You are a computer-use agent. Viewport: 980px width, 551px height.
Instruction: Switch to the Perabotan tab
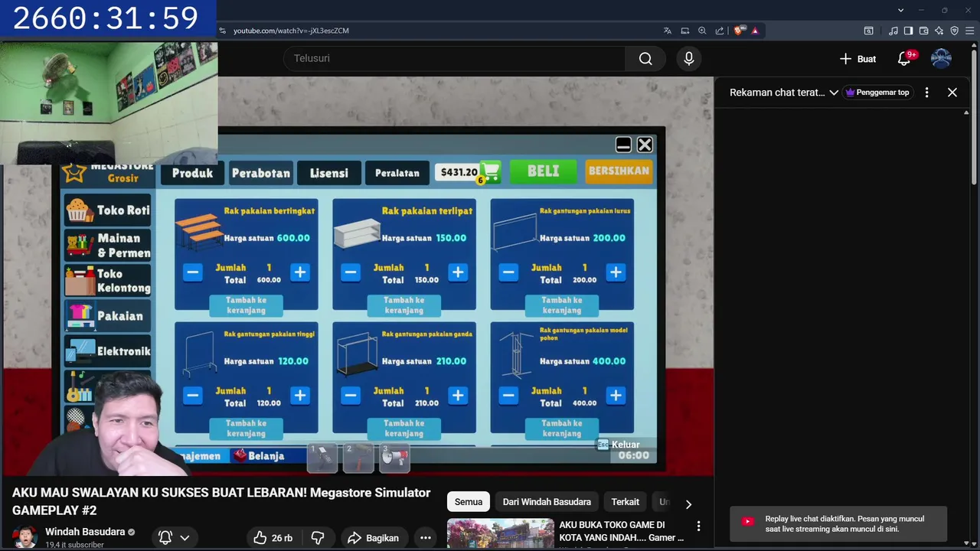click(261, 173)
